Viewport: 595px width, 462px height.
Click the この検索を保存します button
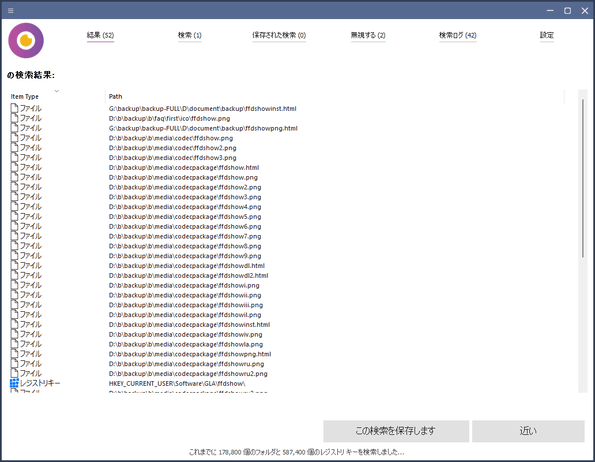pyautogui.click(x=396, y=431)
